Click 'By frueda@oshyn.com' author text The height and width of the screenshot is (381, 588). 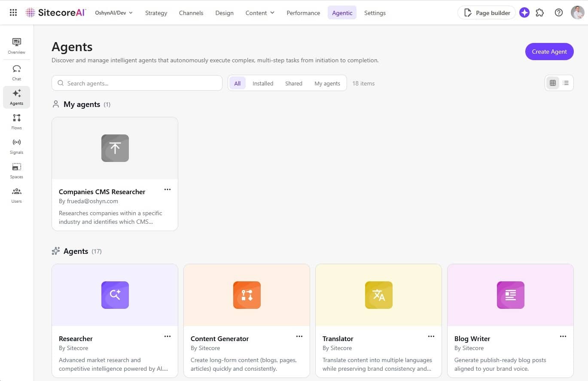pos(88,201)
